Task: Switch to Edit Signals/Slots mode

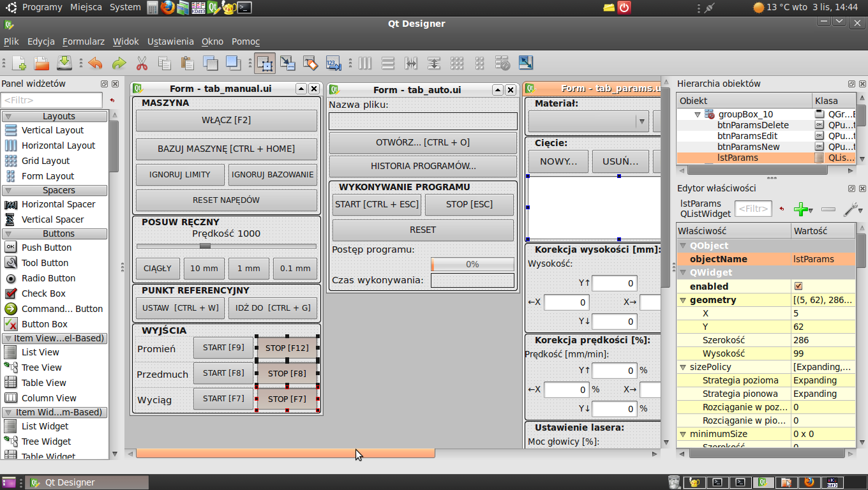Action: [288, 63]
